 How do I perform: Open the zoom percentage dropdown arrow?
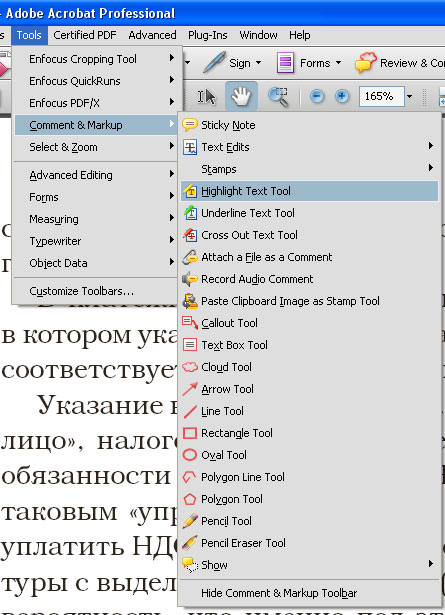point(410,96)
